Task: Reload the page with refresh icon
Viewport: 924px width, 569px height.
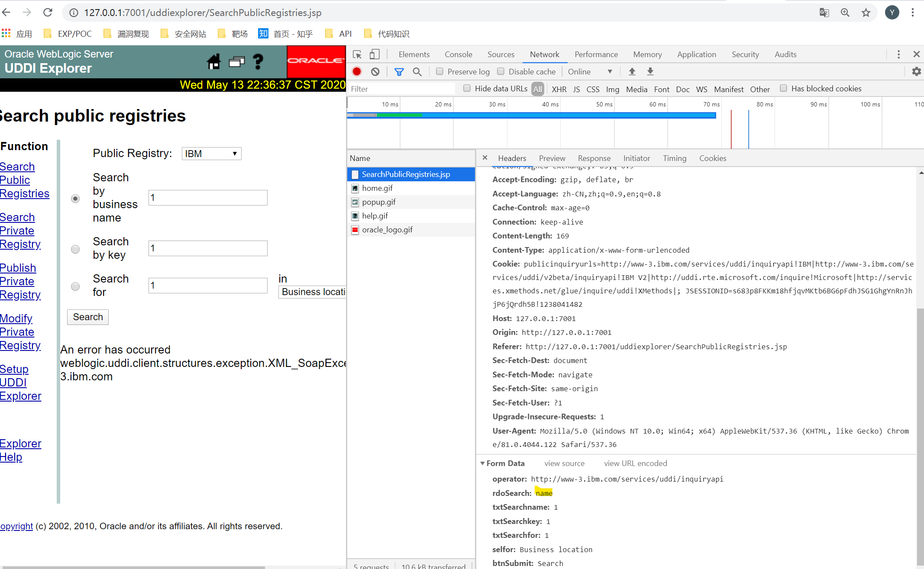Action: [x=48, y=13]
